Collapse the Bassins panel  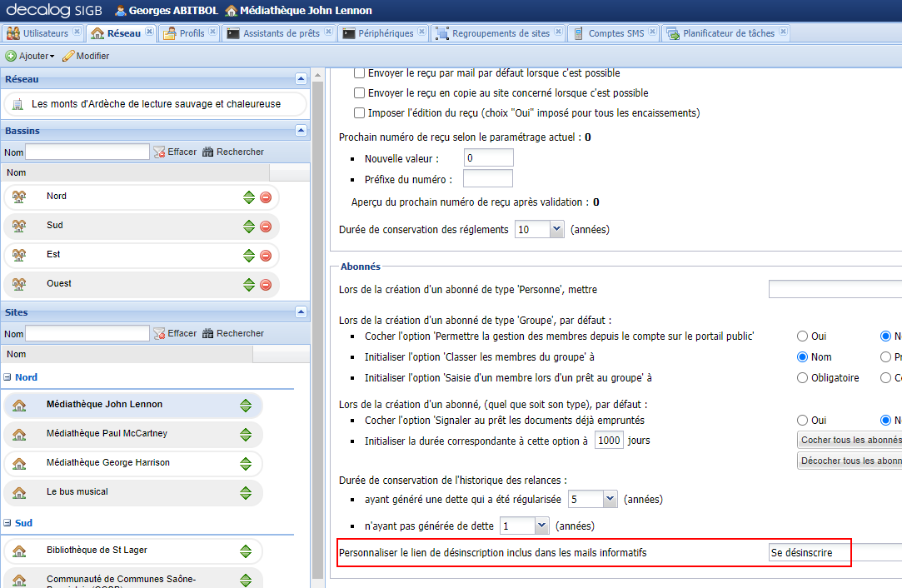301,131
